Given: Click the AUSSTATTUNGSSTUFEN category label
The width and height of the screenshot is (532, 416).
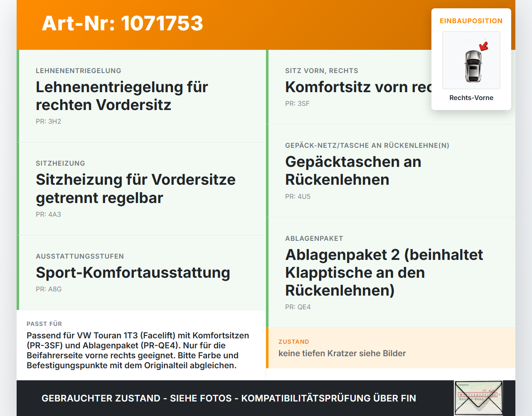Looking at the screenshot, I should coord(80,256).
